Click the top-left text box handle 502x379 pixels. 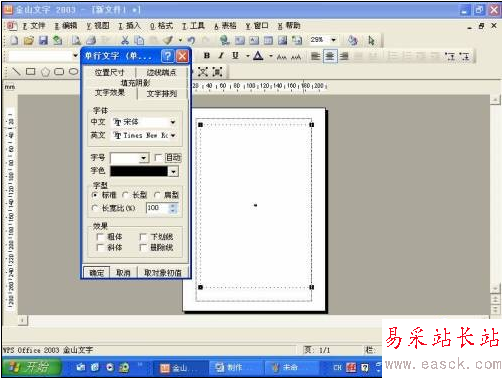[x=200, y=125]
